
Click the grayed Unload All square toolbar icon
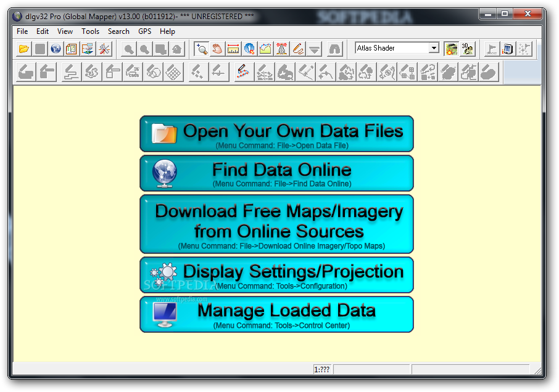40,49
